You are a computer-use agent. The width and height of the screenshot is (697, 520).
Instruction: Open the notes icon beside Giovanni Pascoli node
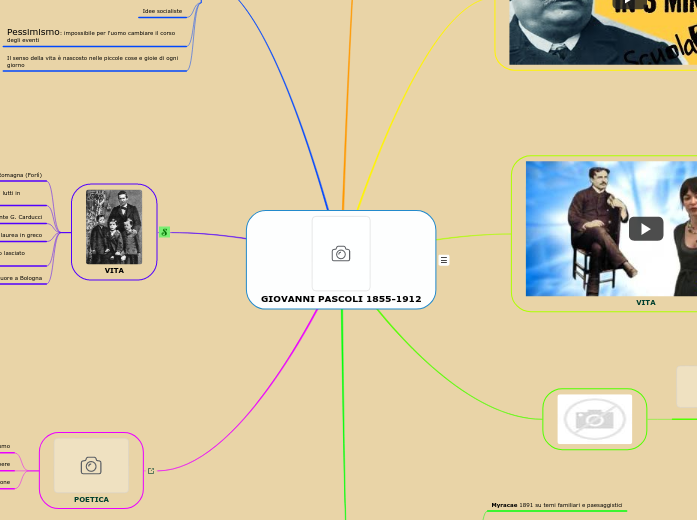click(444, 260)
